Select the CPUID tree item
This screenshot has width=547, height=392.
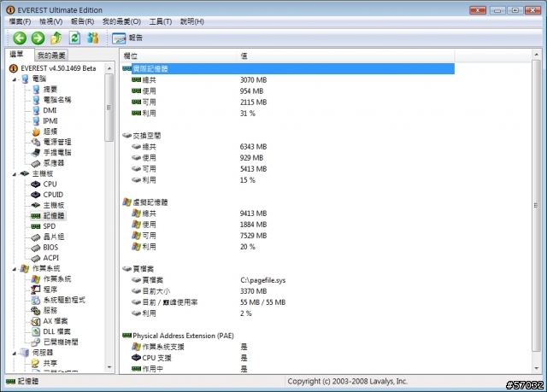coord(53,195)
